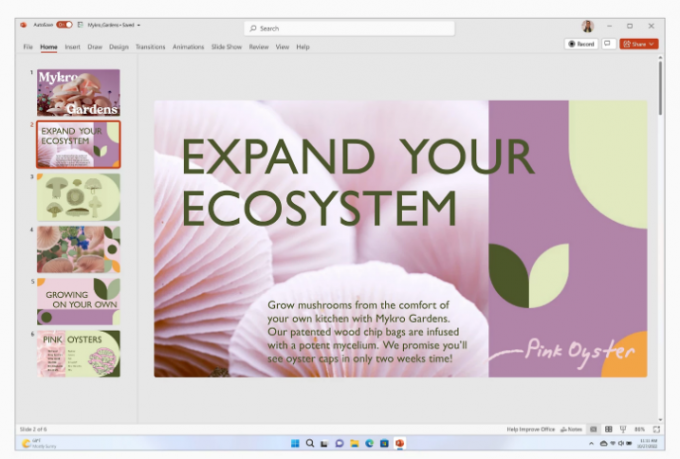Open the File menu
Screen dimensions: 680x459
[x=28, y=47]
